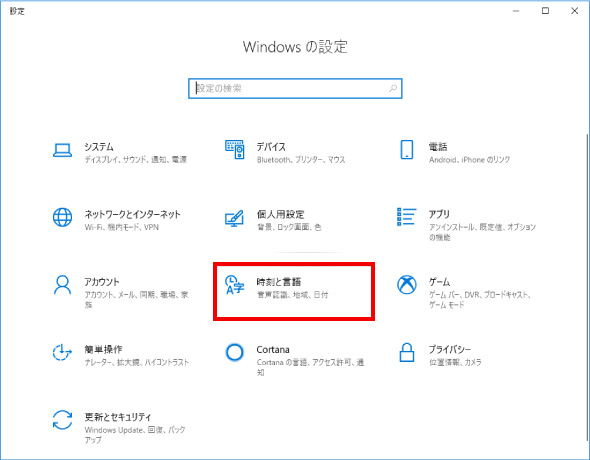The width and height of the screenshot is (590, 460).
Task: Click the Windows Update、回復、バックアップ description
Action: pos(135,435)
